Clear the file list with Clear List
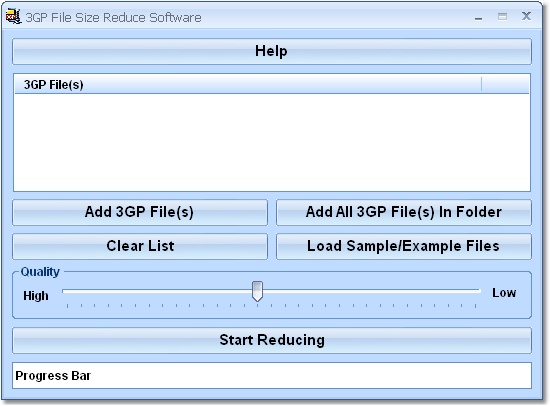Image resolution: width=550 pixels, height=407 pixels. 140,246
